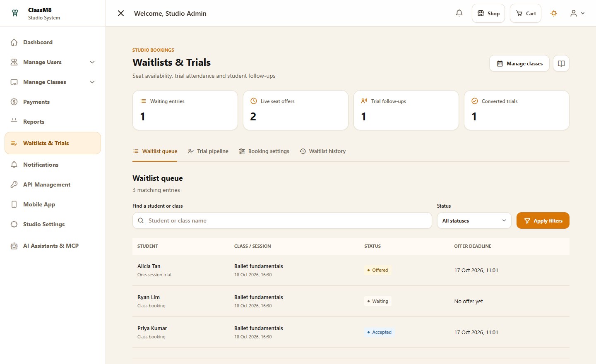The height and width of the screenshot is (364, 596).
Task: Open Reports in the sidebar
Action: click(53, 122)
